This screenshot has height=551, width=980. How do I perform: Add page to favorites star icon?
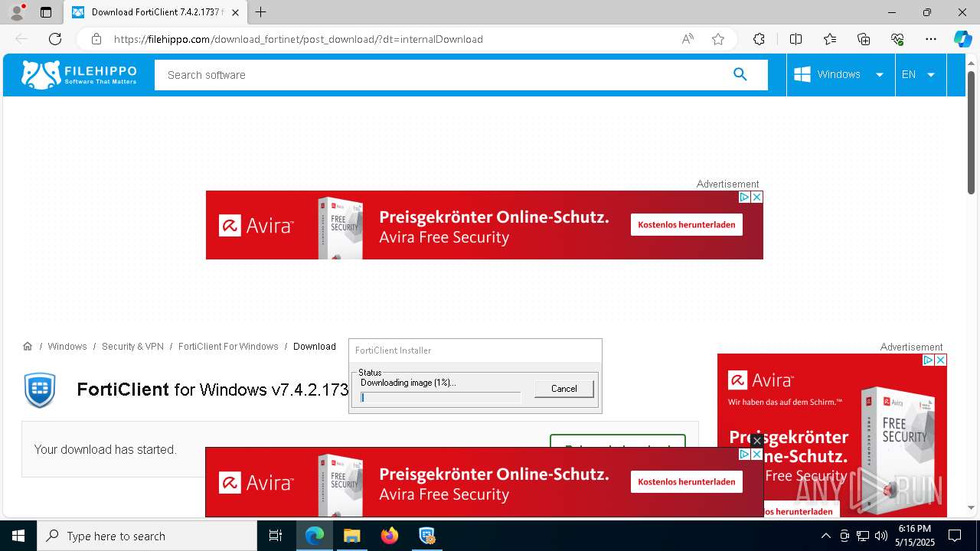[x=718, y=39]
